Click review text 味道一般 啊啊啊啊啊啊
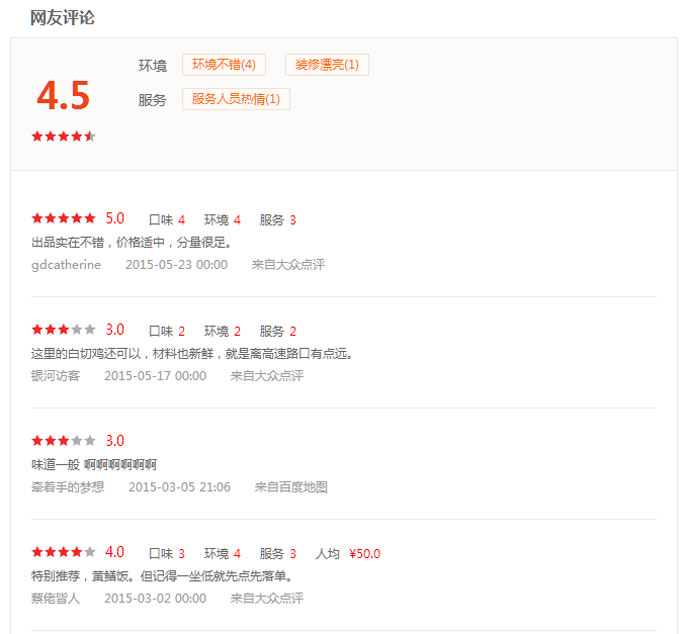This screenshot has width=688, height=634. click(94, 465)
